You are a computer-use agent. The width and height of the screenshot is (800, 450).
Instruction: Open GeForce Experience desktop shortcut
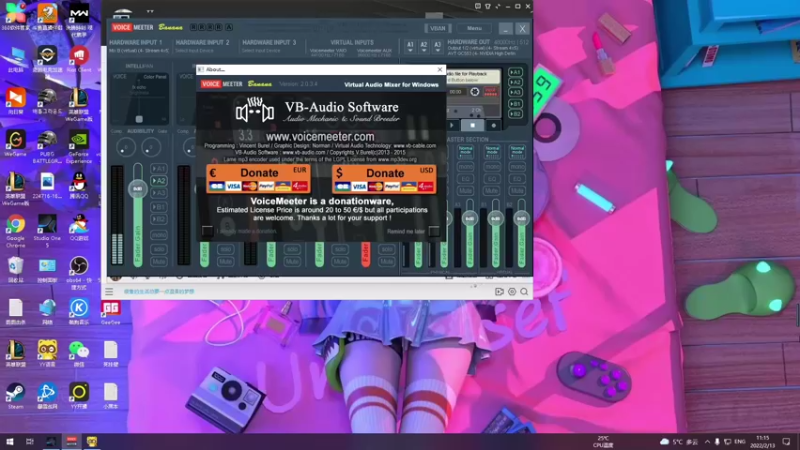[79, 148]
